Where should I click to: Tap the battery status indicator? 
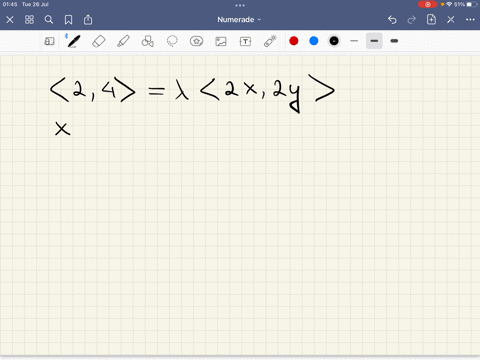coord(472,4)
